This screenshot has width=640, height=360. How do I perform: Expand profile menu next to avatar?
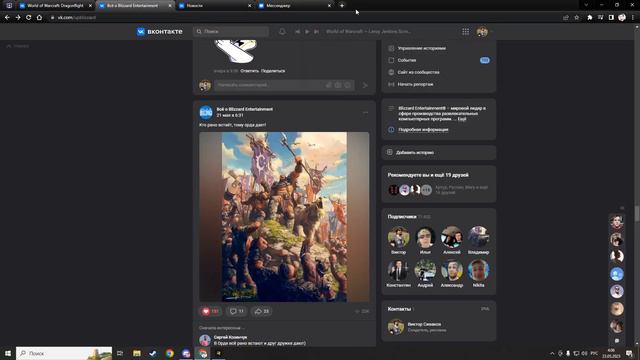(491, 31)
